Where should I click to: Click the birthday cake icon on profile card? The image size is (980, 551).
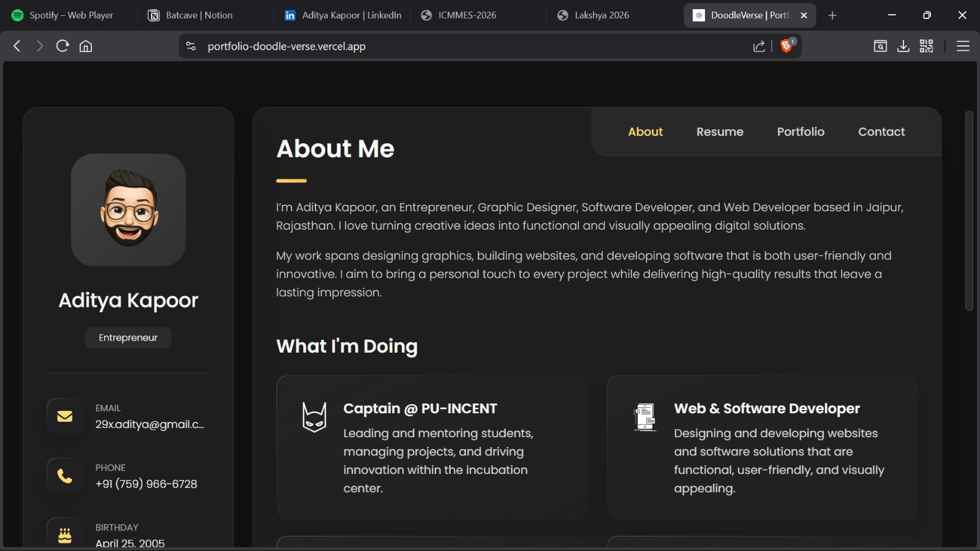tap(64, 533)
